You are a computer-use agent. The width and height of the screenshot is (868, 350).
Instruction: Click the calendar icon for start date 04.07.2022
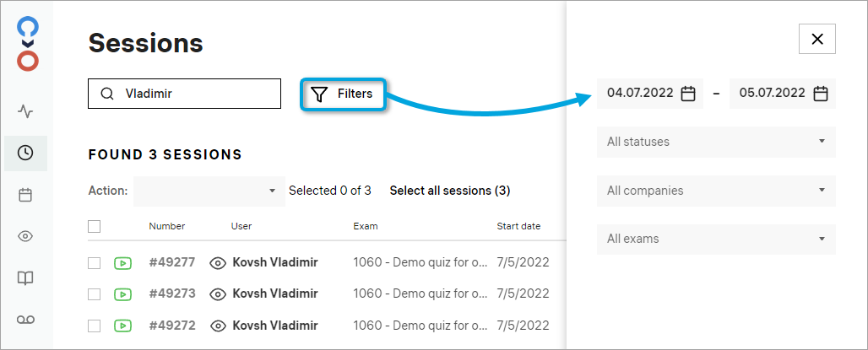click(x=688, y=94)
